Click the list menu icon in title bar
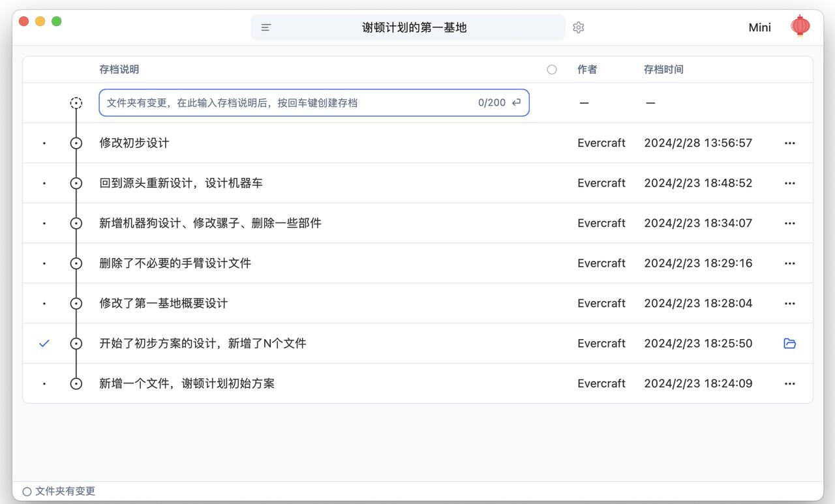 (266, 27)
